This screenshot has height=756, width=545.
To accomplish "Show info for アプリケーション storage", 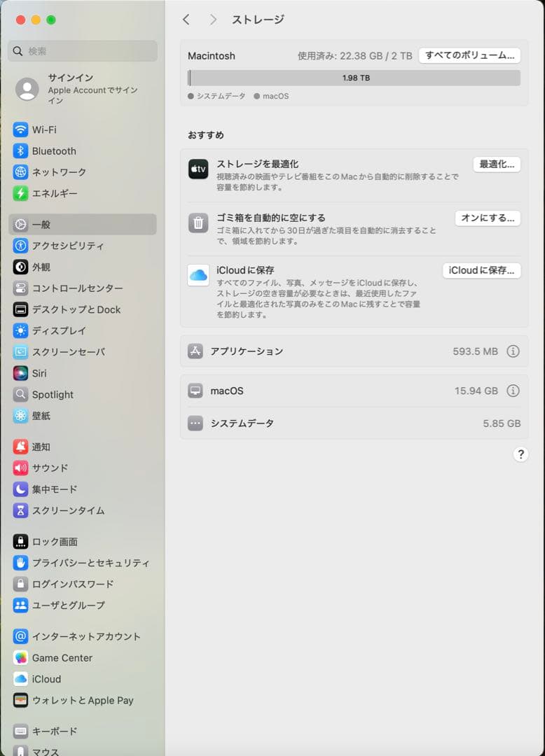I will tap(513, 351).
